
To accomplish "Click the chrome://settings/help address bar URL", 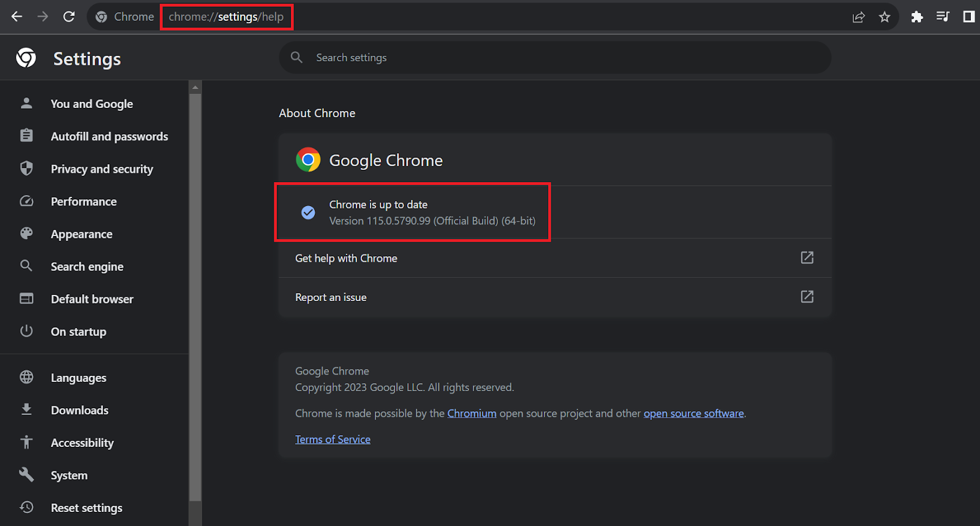I will click(x=226, y=17).
